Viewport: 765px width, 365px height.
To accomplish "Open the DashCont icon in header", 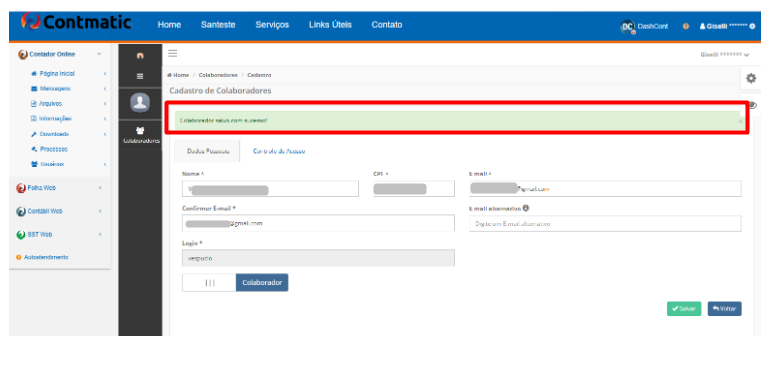I will pyautogui.click(x=627, y=26).
